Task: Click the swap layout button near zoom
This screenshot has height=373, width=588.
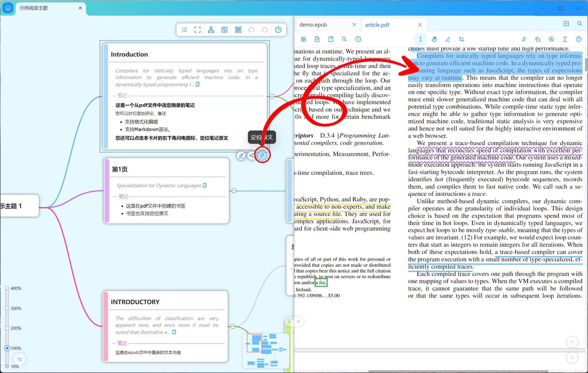Action: (x=20, y=359)
